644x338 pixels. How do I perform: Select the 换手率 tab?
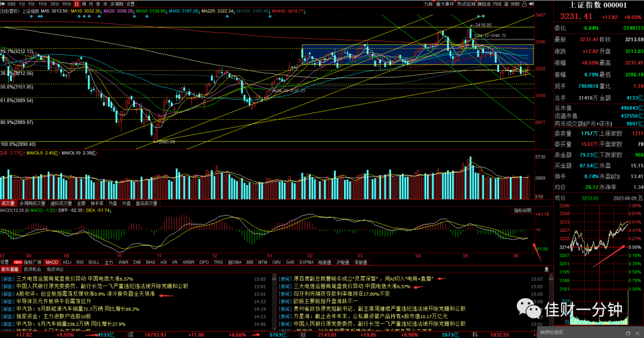click(x=97, y=203)
